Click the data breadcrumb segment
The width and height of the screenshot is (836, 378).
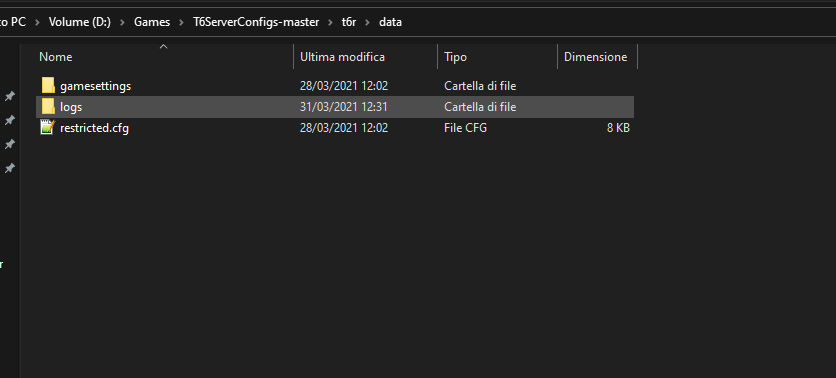tap(390, 22)
